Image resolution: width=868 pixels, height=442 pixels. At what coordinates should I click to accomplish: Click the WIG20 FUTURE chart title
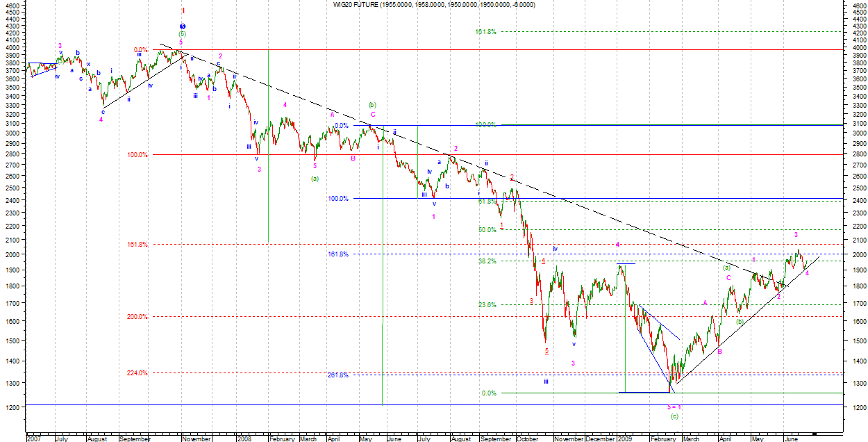click(434, 4)
